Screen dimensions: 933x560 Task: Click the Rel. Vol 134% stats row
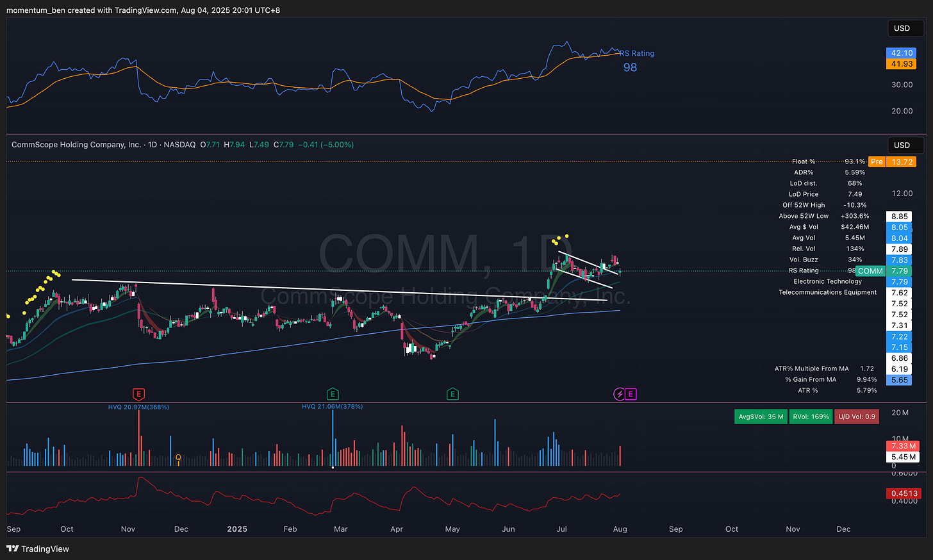829,249
